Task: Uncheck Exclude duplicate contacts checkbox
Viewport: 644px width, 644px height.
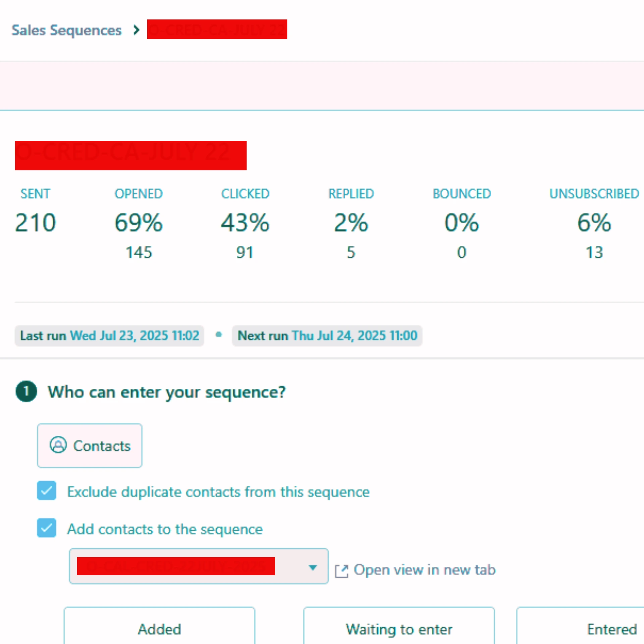Action: [x=47, y=491]
